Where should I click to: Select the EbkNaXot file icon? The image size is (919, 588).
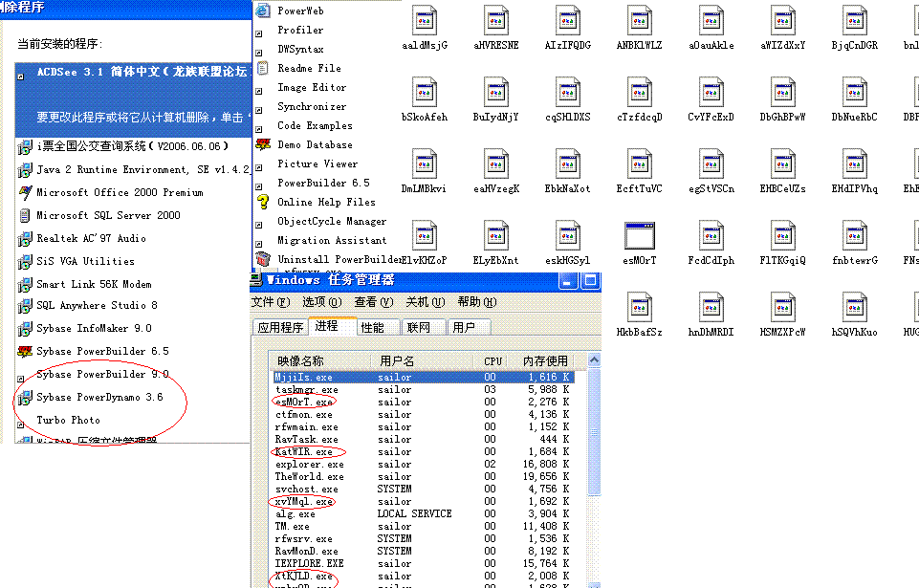coord(568,163)
